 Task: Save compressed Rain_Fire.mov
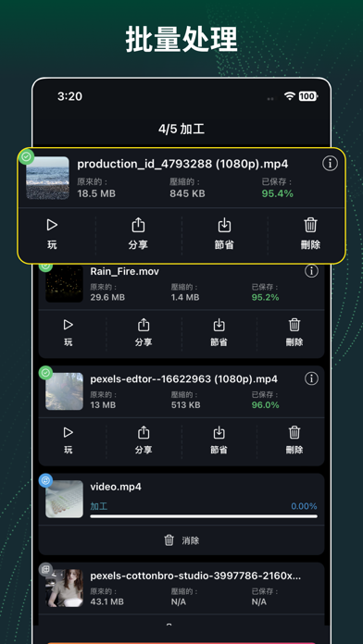(219, 333)
